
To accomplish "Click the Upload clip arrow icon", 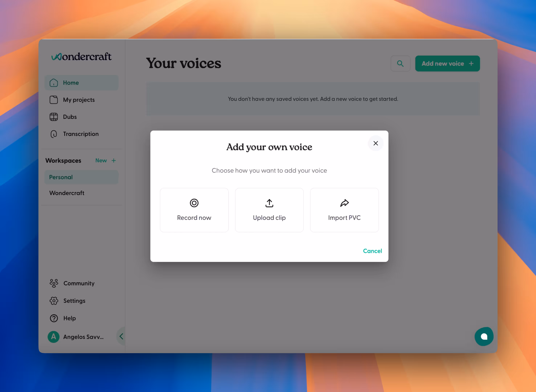I will (269, 203).
